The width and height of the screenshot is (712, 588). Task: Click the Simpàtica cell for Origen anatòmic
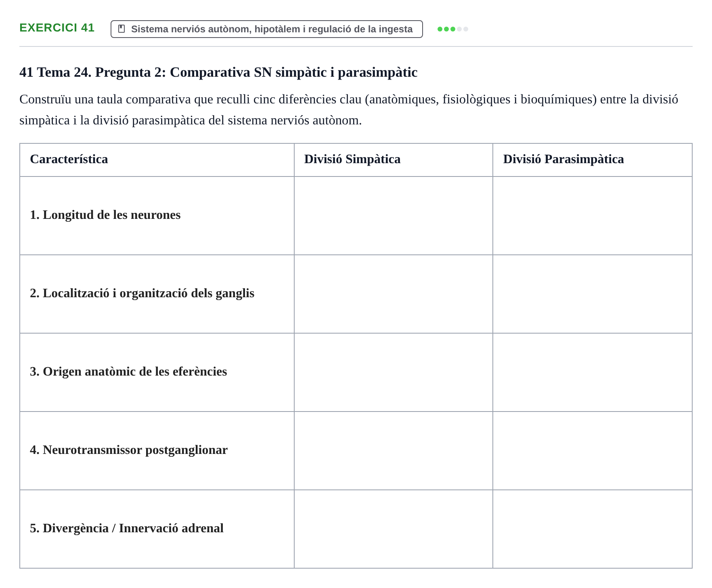coord(394,372)
